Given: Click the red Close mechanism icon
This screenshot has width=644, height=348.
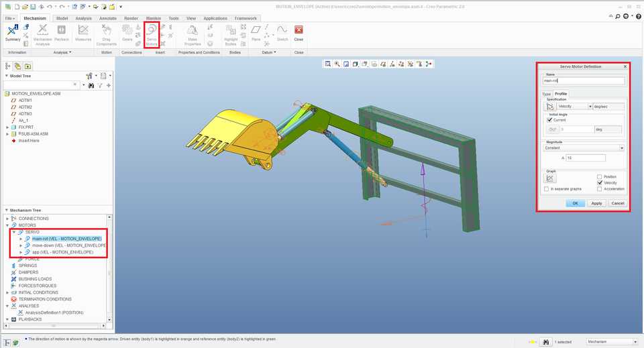Looking at the screenshot, I should [x=299, y=30].
